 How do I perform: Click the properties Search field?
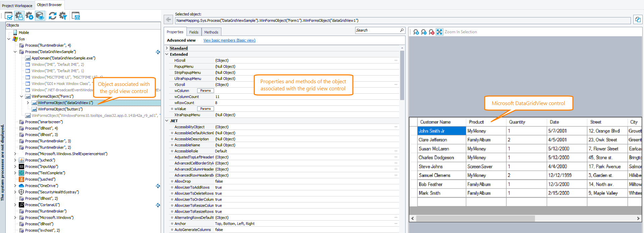(377, 30)
